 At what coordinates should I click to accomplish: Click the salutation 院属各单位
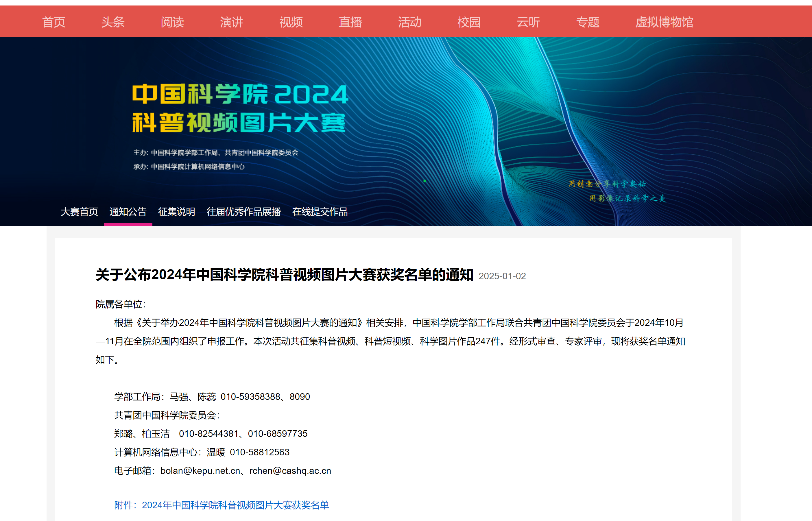[x=121, y=304]
